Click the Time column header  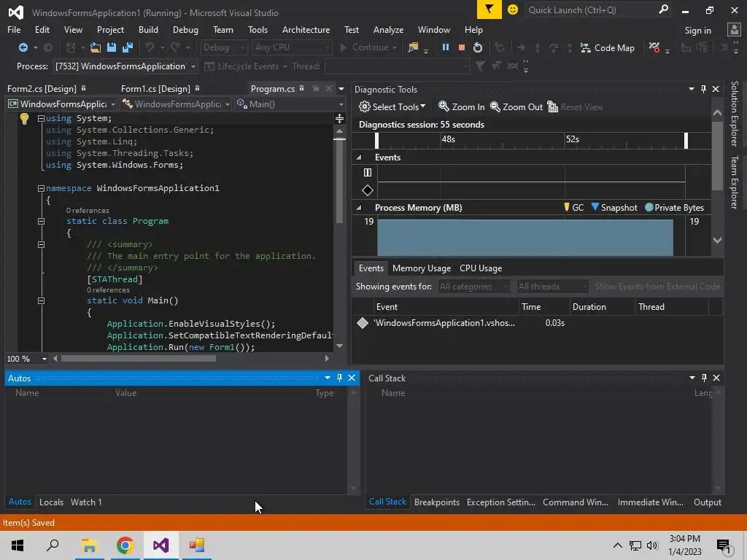tap(544, 307)
